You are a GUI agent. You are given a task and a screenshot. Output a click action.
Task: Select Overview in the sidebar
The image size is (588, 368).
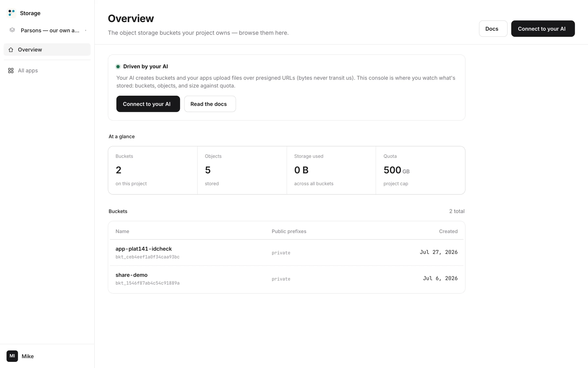[47, 50]
